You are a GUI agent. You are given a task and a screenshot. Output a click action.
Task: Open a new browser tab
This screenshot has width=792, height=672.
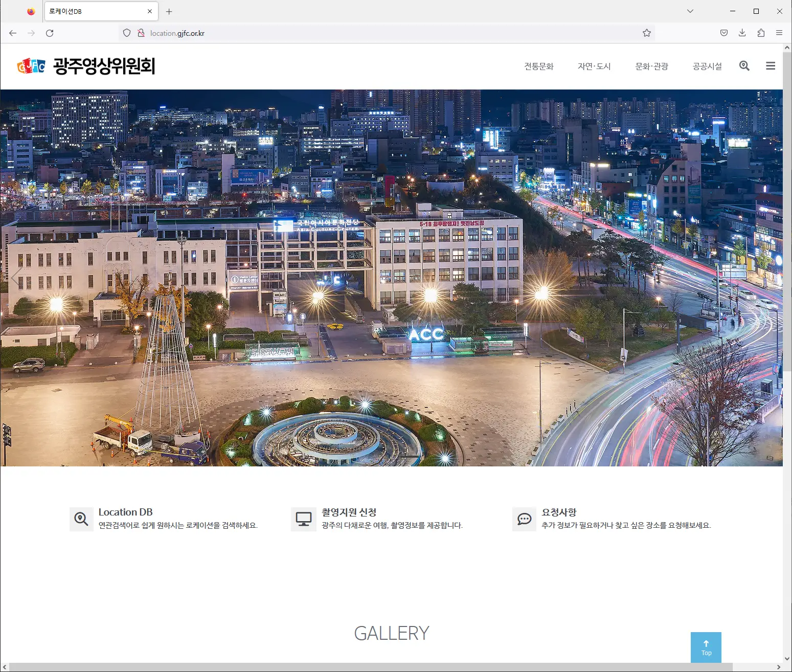[169, 11]
